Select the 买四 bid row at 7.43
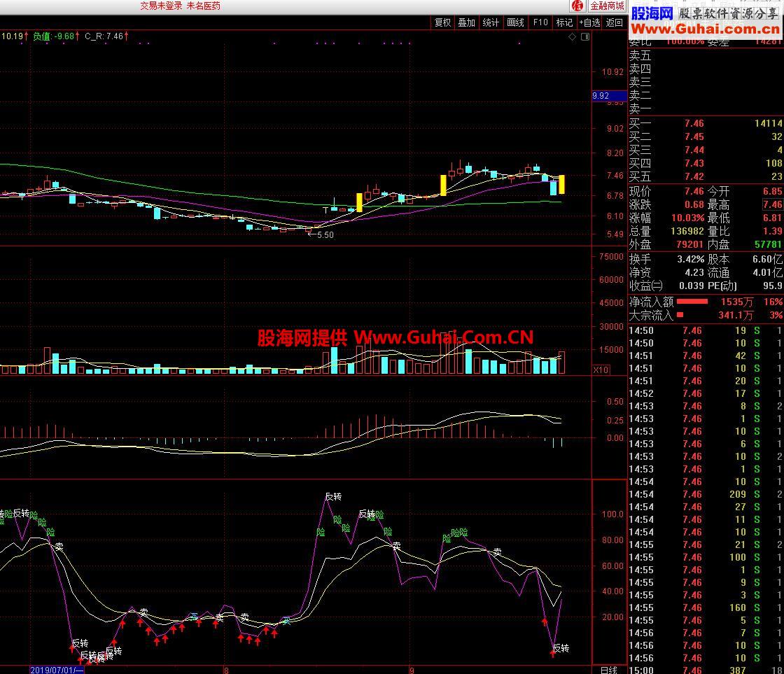Screen dimensions: 784x674 click(x=706, y=163)
